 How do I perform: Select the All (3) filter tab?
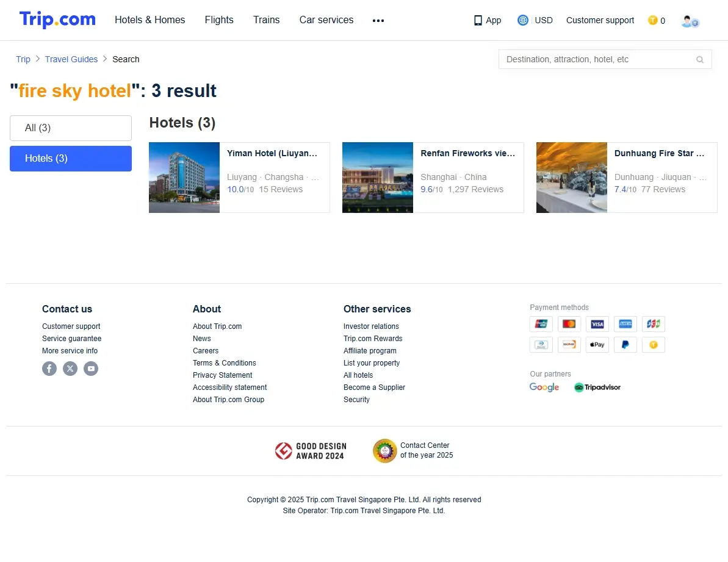(x=71, y=128)
